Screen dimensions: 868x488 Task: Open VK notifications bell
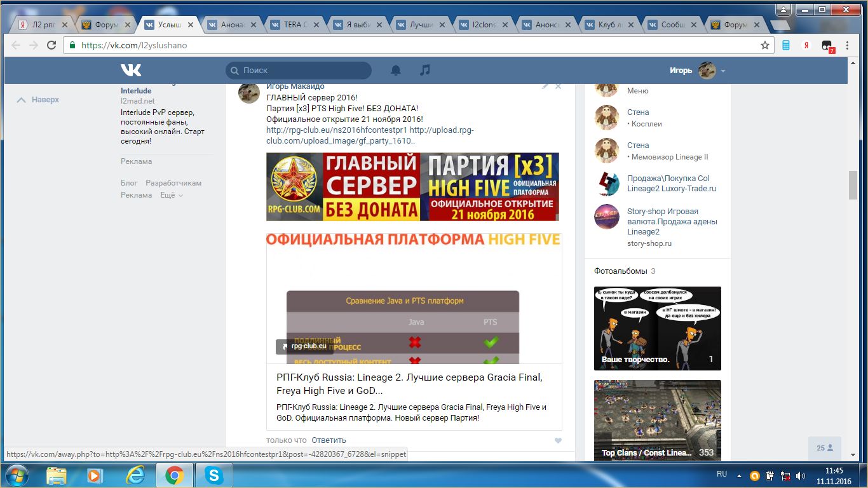pos(396,70)
